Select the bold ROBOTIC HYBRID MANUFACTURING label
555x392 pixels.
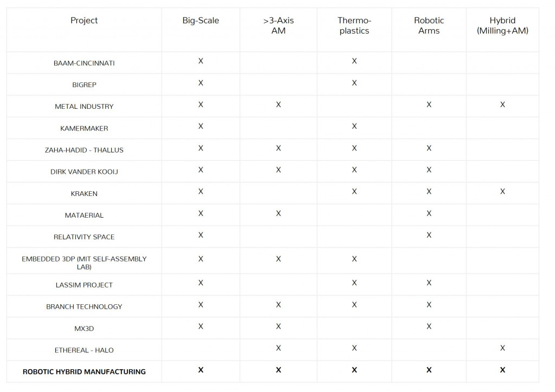click(84, 371)
